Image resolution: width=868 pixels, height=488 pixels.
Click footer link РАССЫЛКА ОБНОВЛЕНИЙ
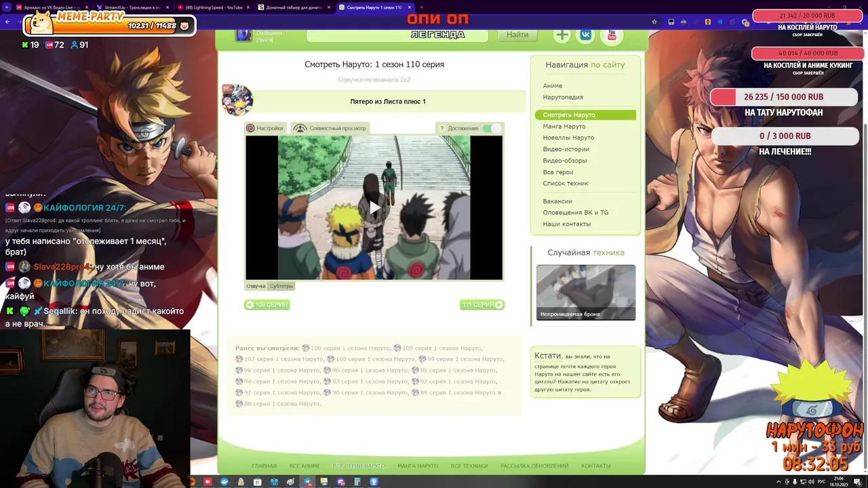tap(534, 466)
